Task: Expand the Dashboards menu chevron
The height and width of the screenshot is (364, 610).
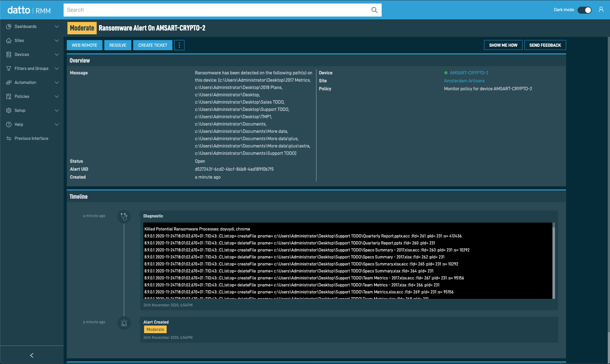Action: (57, 26)
